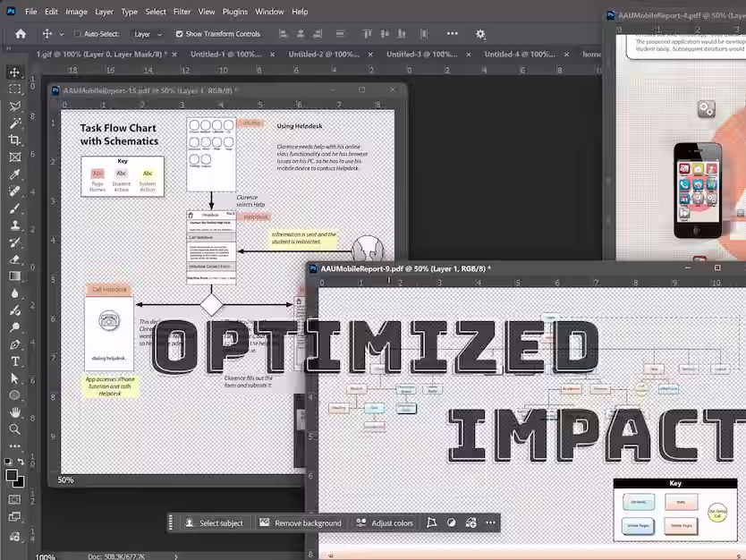746x560 pixels.
Task: Select the Eyedropper tool
Action: click(x=14, y=174)
